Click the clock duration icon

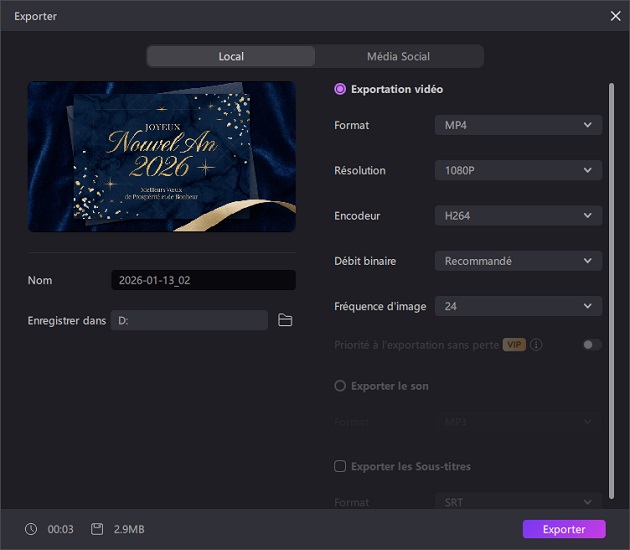click(x=31, y=529)
